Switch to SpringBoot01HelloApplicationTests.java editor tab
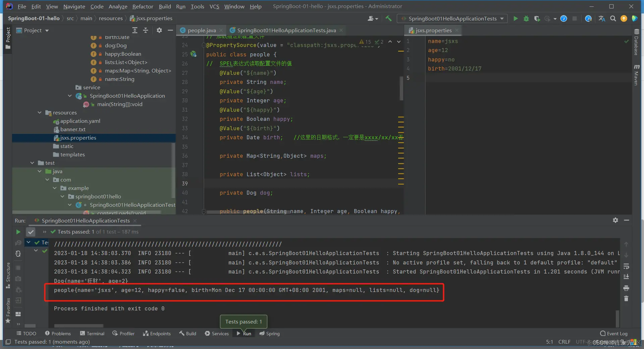644x349 pixels. pos(286,30)
